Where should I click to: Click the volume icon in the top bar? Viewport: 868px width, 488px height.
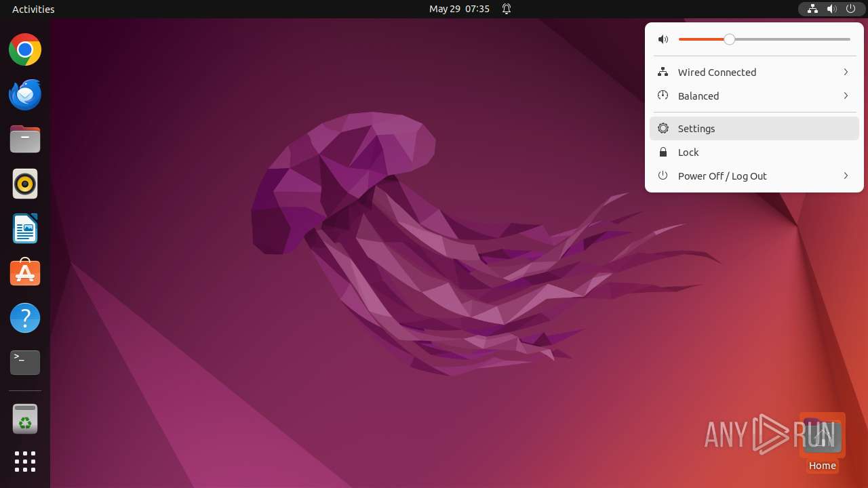(831, 9)
